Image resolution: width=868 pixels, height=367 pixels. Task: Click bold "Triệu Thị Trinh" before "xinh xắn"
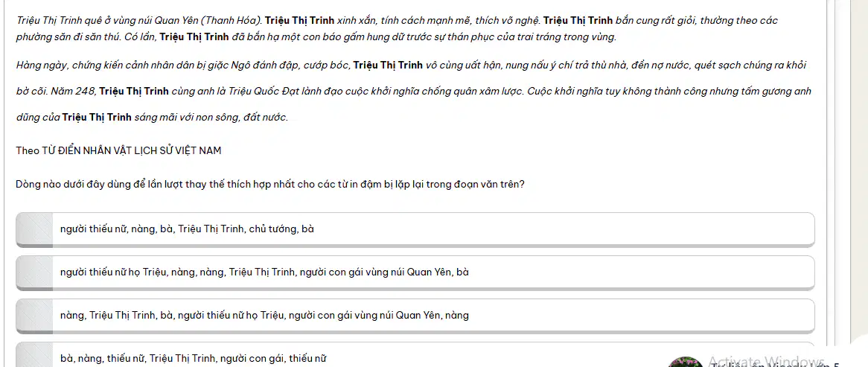[x=299, y=21]
